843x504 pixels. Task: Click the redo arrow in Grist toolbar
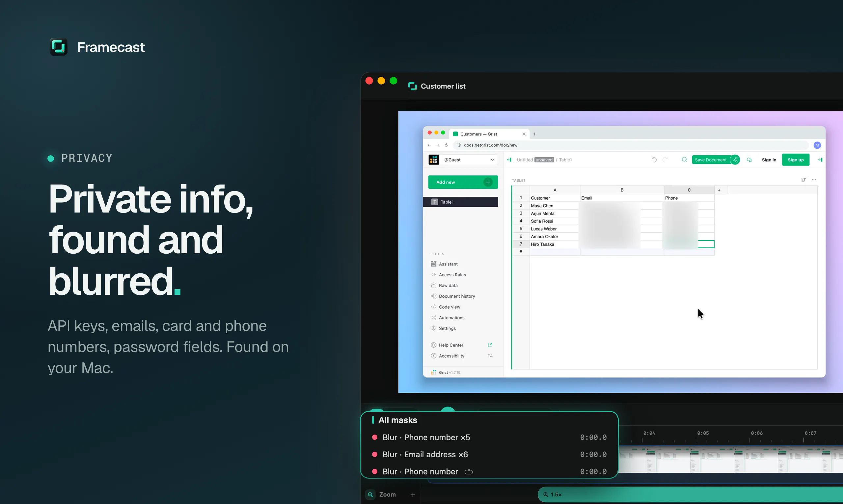(665, 160)
